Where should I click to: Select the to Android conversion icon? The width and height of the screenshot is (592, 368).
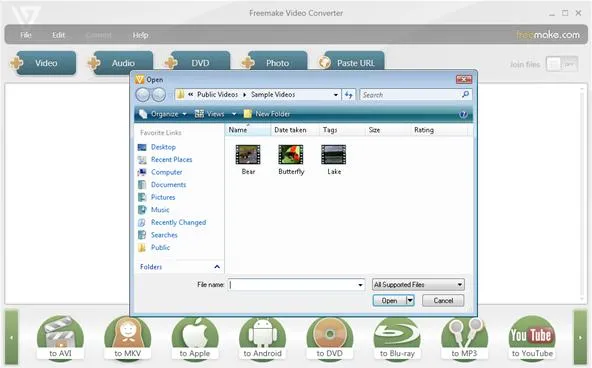(262, 338)
